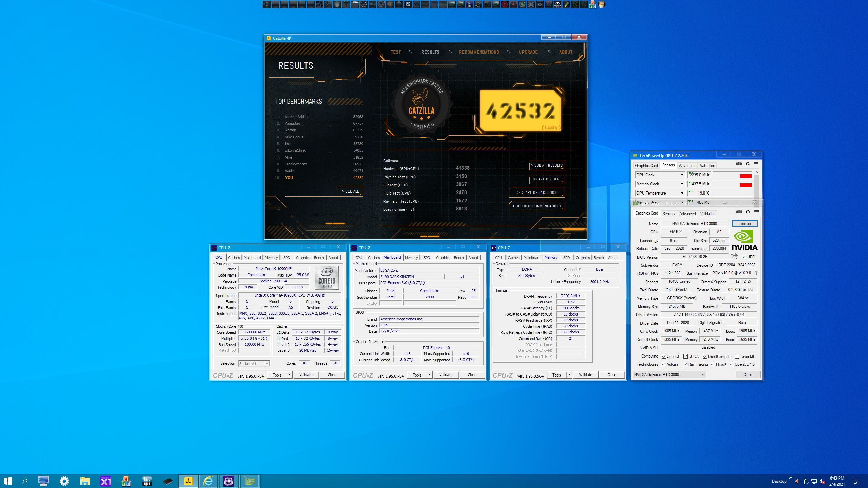Open Catzilla ABOUT tab

[x=566, y=52]
